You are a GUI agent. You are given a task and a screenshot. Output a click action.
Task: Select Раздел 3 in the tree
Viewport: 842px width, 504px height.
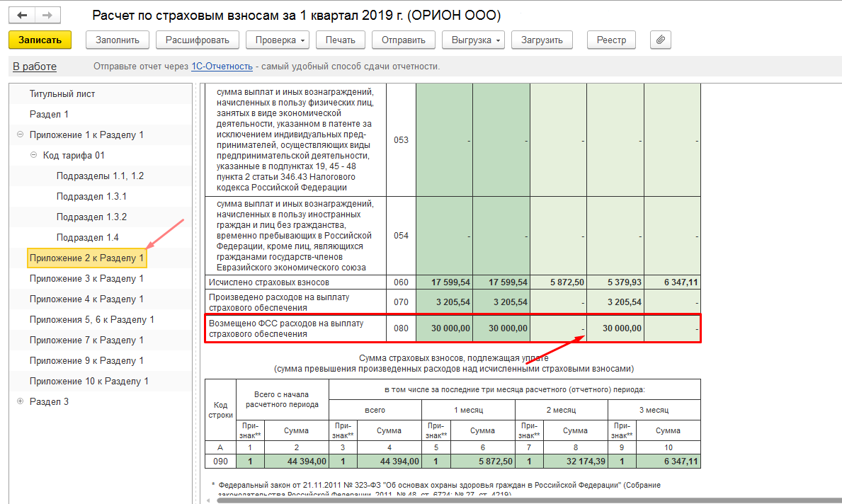[49, 401]
